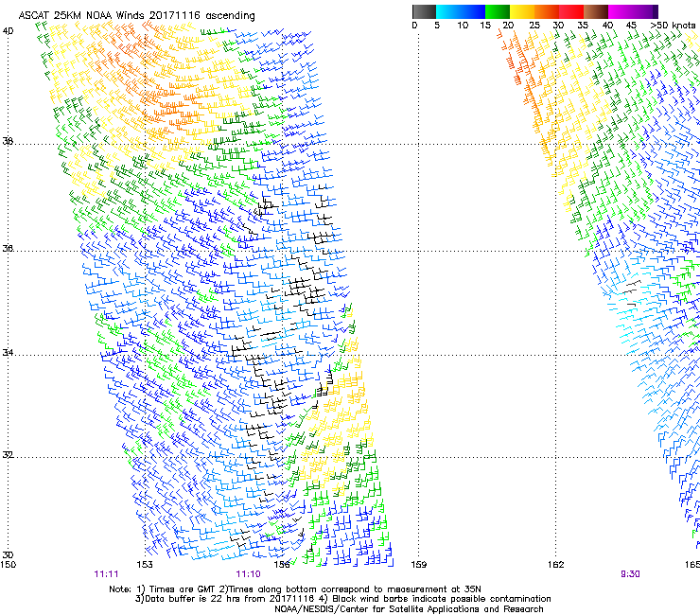Image resolution: width=700 pixels, height=615 pixels.
Task: Pick the brown 35-40 knots color segment
Action: coord(596,11)
